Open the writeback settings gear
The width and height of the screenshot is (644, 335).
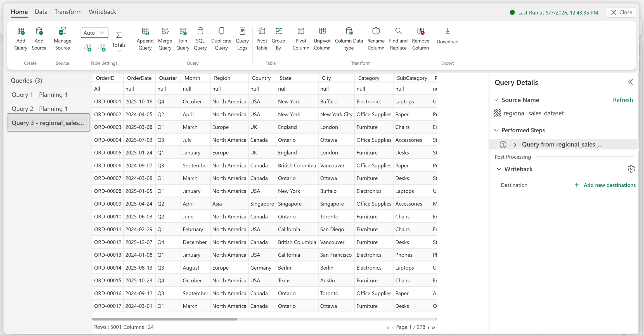631,169
